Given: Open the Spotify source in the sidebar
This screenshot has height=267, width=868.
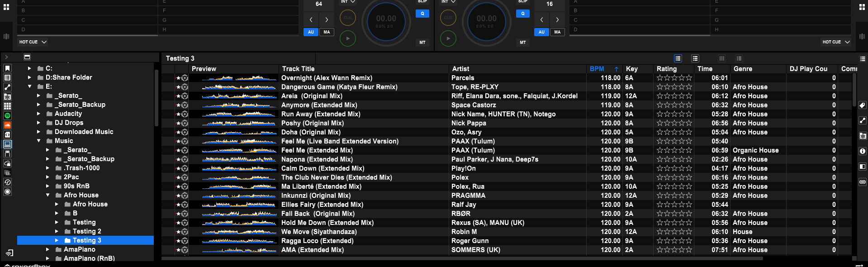Looking at the screenshot, I should pos(7,116).
